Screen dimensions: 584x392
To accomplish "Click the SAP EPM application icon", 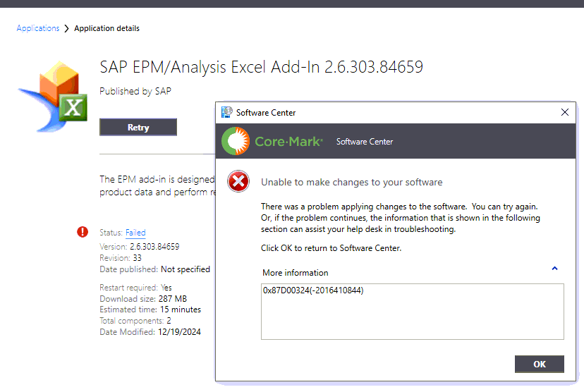I will (53, 97).
